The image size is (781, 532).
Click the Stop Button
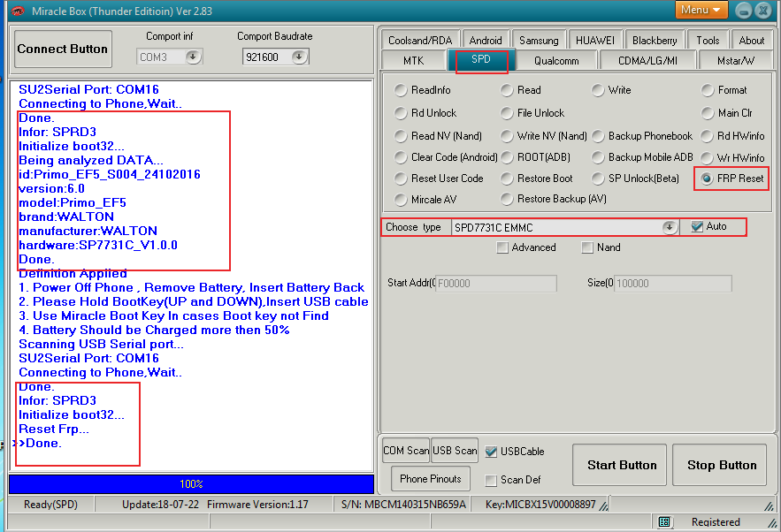click(x=722, y=465)
